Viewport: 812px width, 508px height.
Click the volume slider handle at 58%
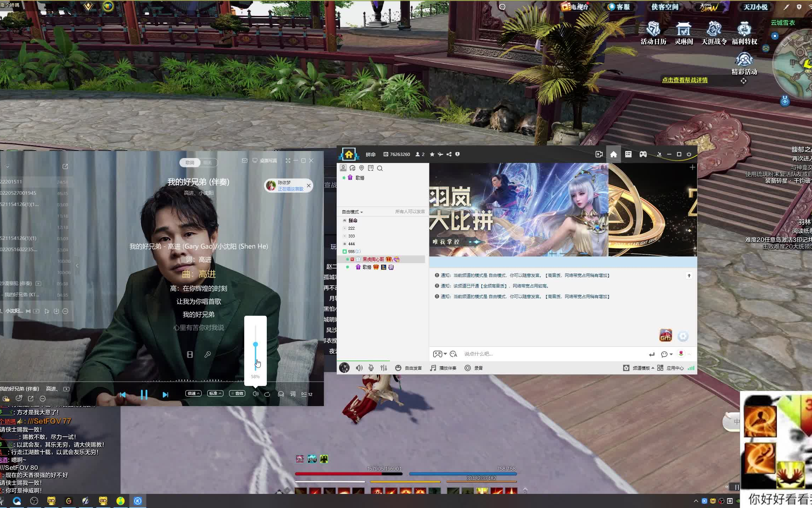coord(256,344)
